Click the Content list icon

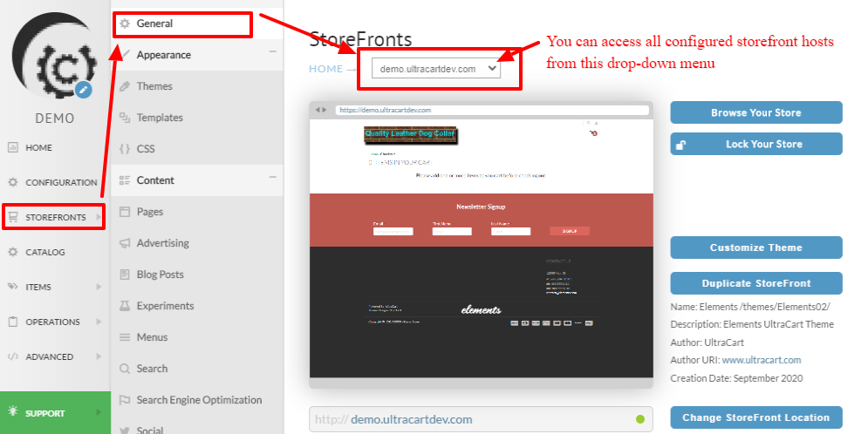(x=125, y=180)
